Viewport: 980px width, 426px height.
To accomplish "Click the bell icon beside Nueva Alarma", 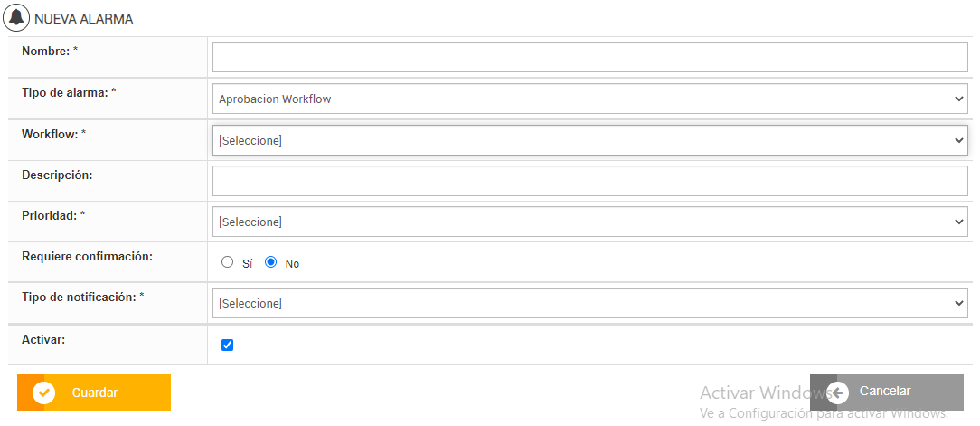I will 17,17.
